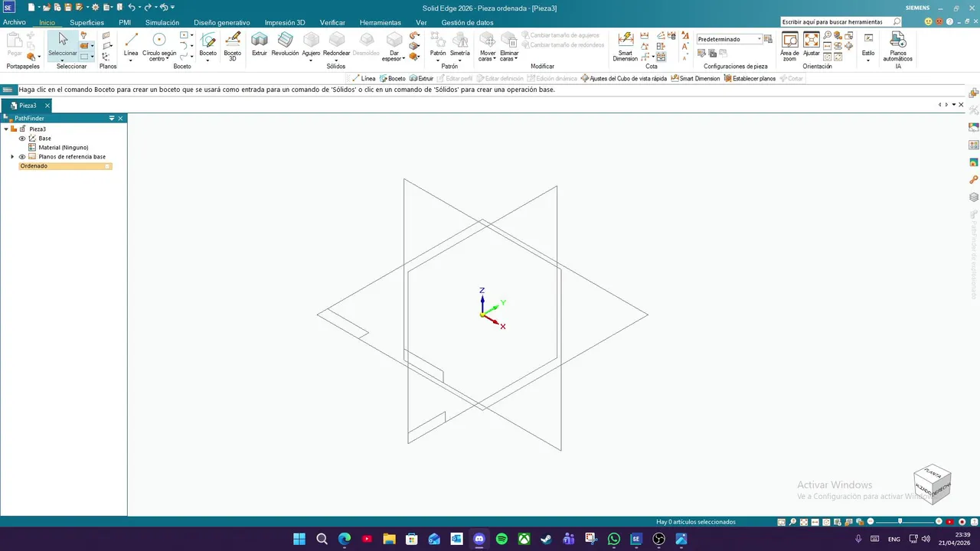Pick the Redondear round tool
This screenshot has width=980, height=551.
tap(337, 42)
